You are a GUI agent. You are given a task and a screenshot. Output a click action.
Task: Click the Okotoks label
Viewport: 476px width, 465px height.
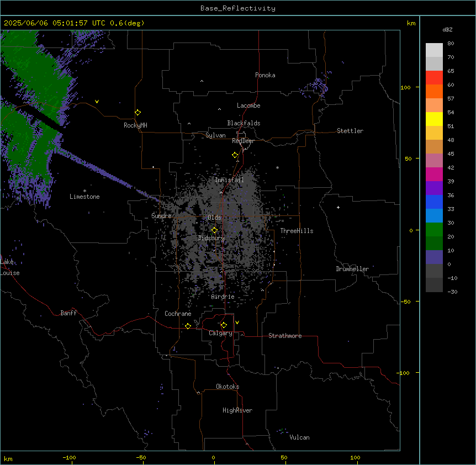[228, 387]
